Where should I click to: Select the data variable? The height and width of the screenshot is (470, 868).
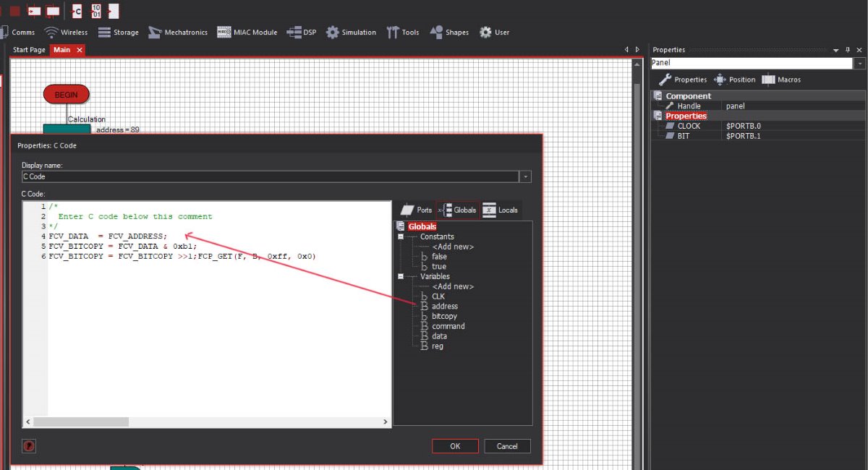[x=439, y=336]
